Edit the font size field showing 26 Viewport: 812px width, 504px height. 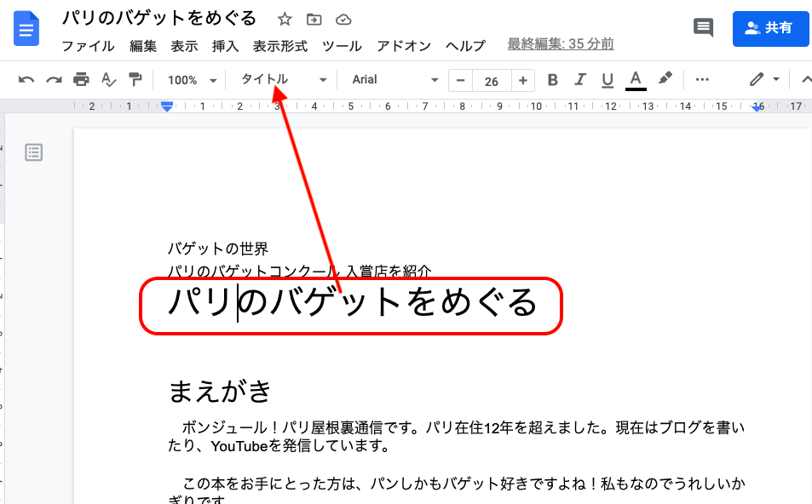coord(492,81)
